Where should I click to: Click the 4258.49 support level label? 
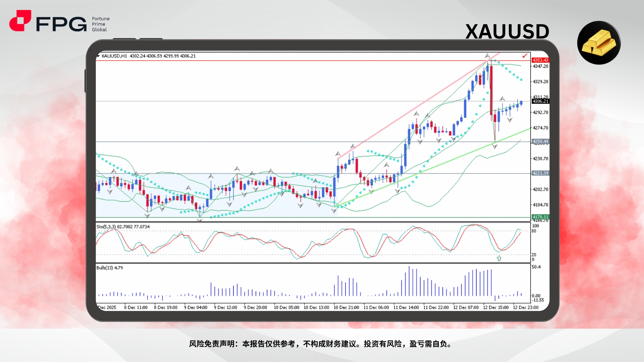540,141
